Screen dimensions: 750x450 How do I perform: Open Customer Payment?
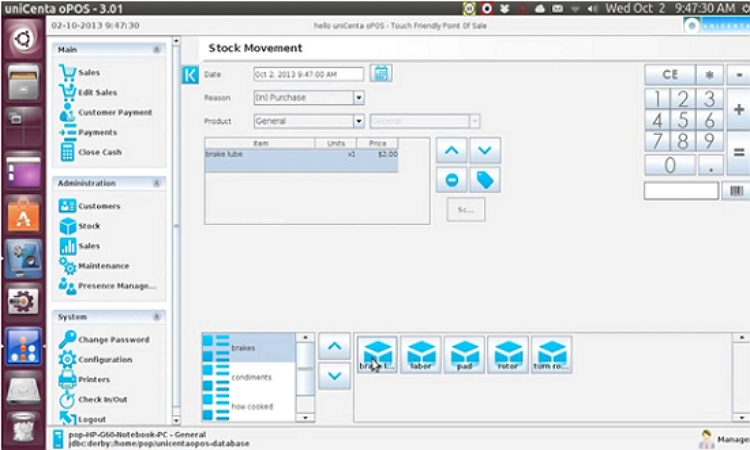(106, 112)
